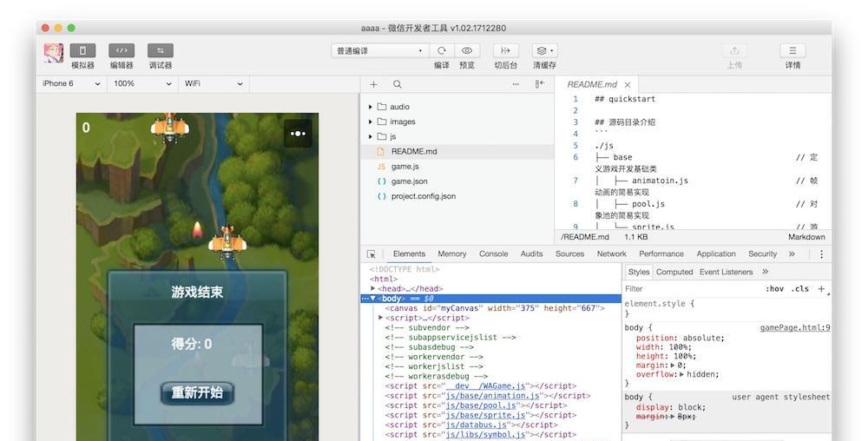This screenshot has width=868, height=441.
Task: Expand the audio folder
Action: 371,107
